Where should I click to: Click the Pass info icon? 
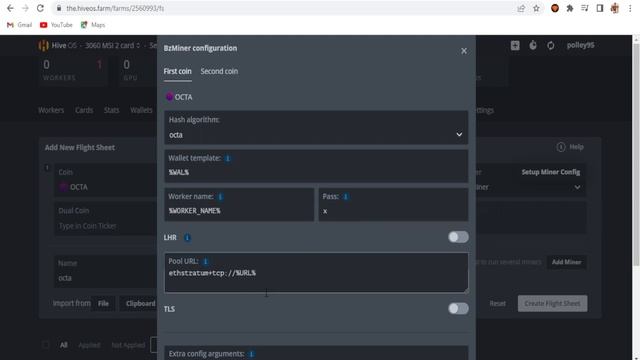coord(345,197)
